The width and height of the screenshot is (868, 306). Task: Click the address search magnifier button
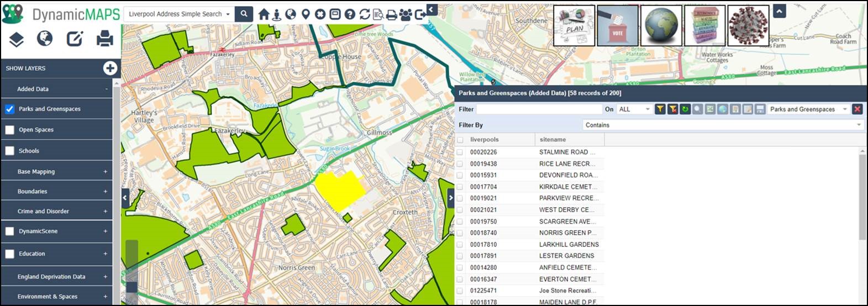(244, 14)
